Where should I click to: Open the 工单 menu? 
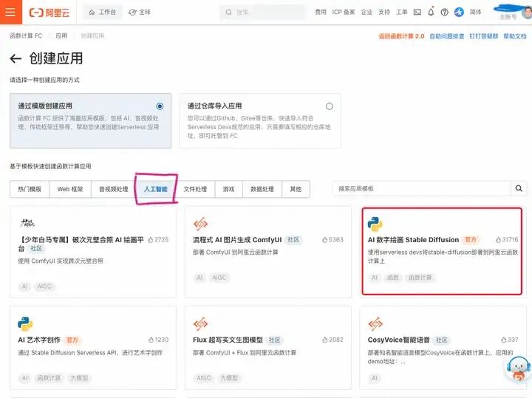402,13
